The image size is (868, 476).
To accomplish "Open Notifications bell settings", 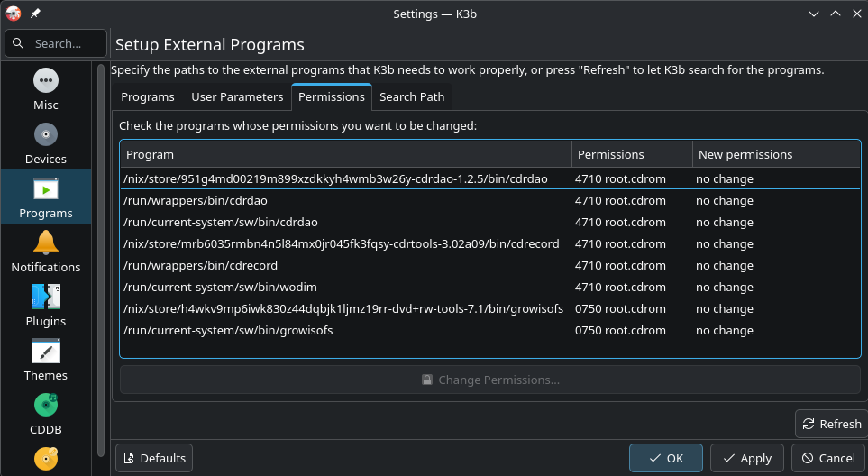I will coord(46,252).
